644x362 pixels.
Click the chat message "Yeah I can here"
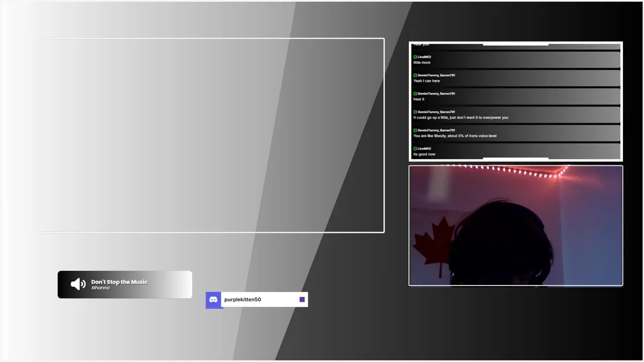pos(427,81)
